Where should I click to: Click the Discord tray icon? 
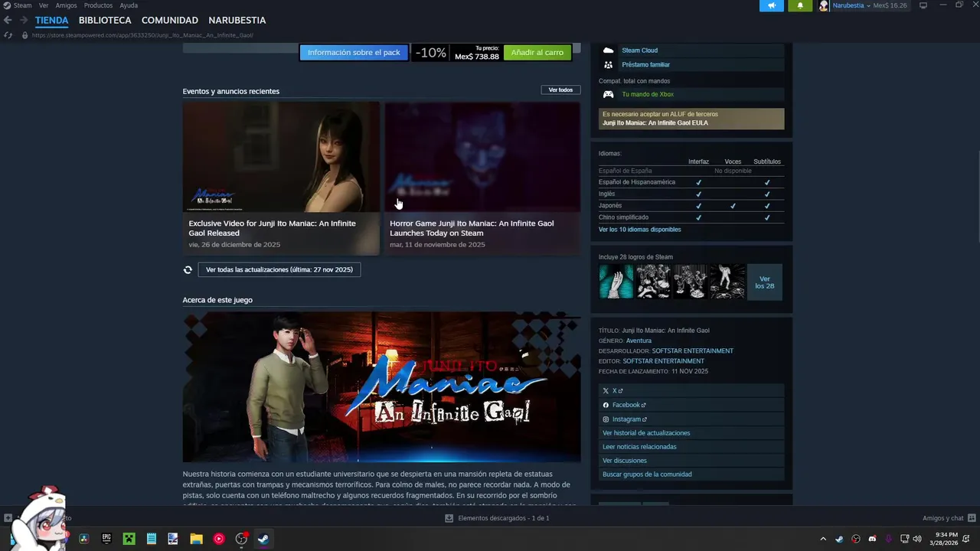point(872,539)
